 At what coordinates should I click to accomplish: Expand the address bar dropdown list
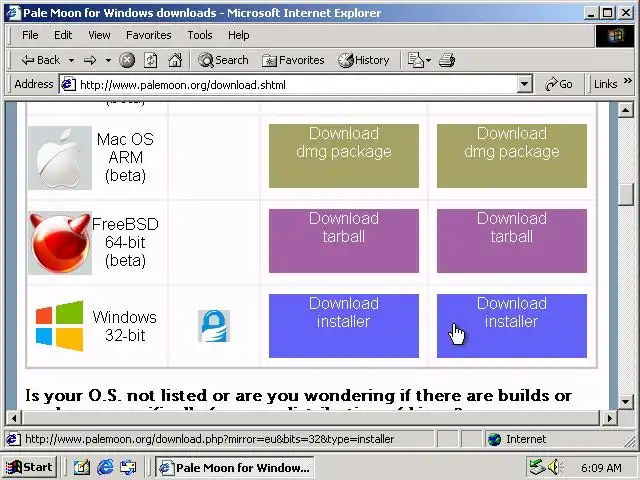(x=524, y=84)
